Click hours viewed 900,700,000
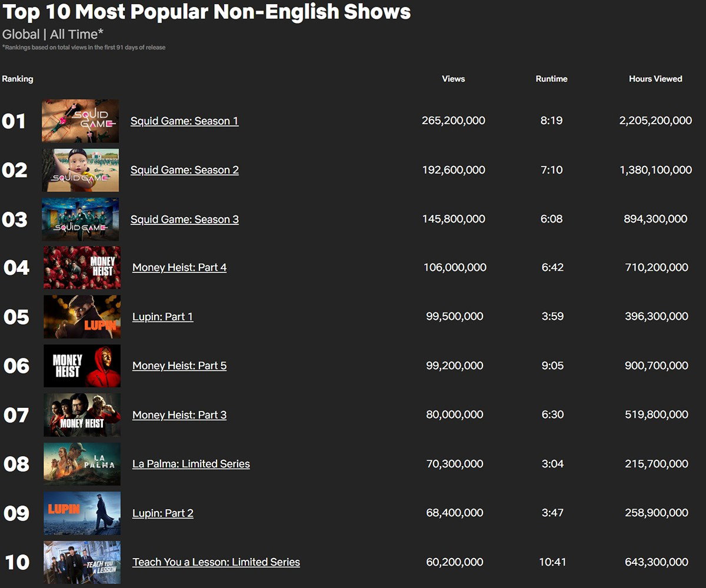The image size is (706, 588). coord(657,366)
